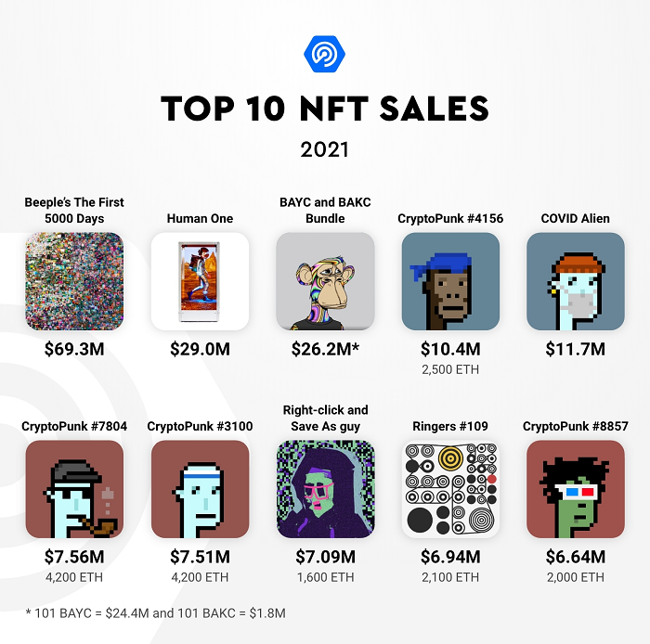Open CryptoPunk #8857 zombie with 3D glasses

(576, 489)
